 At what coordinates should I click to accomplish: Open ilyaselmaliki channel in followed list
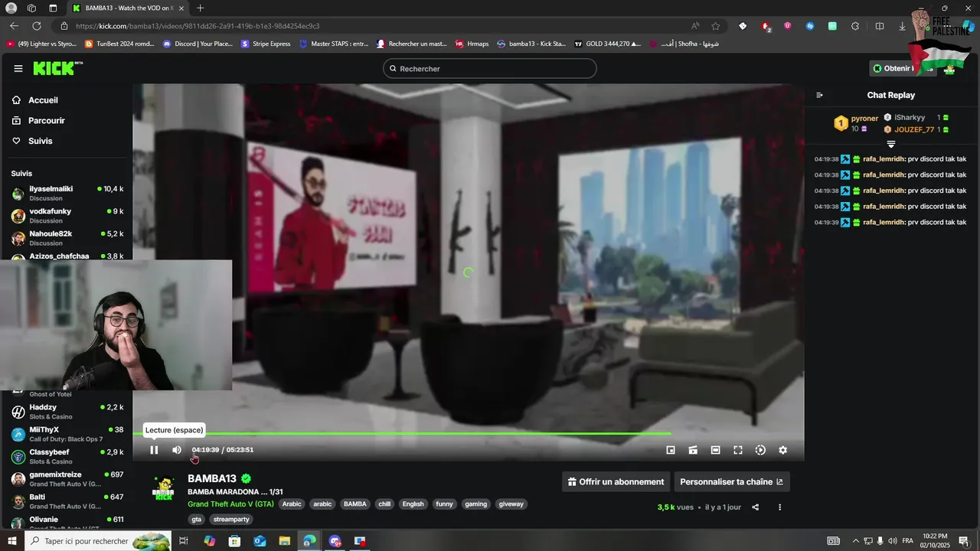(67, 193)
